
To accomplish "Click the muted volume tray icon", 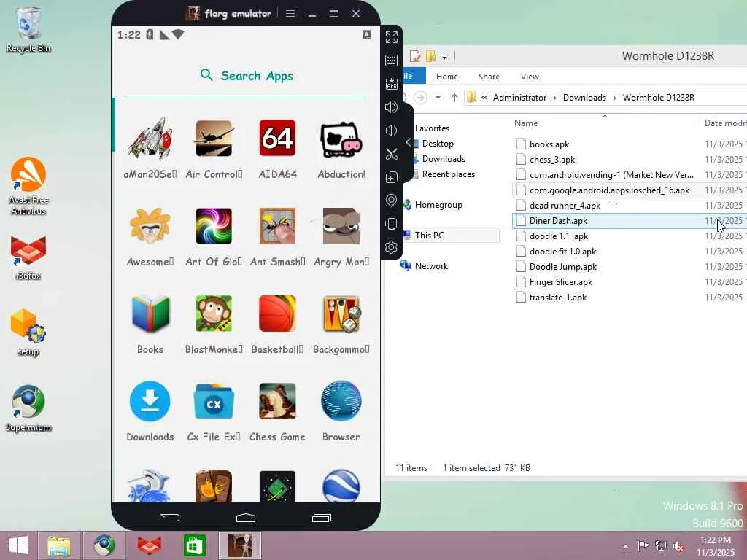I will [x=678, y=545].
